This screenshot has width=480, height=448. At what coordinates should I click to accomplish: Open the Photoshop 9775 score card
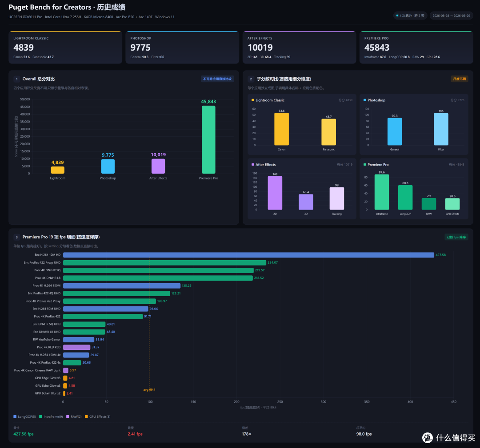tap(182, 48)
